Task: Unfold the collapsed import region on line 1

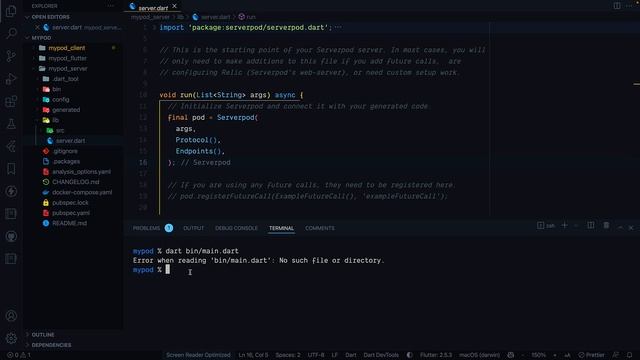Action: 154,27
